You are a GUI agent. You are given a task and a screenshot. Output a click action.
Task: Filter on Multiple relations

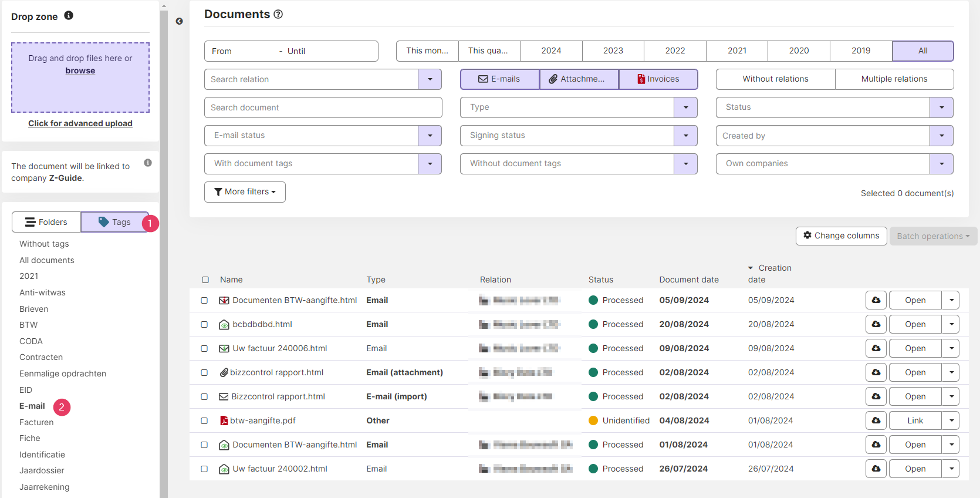coord(894,79)
